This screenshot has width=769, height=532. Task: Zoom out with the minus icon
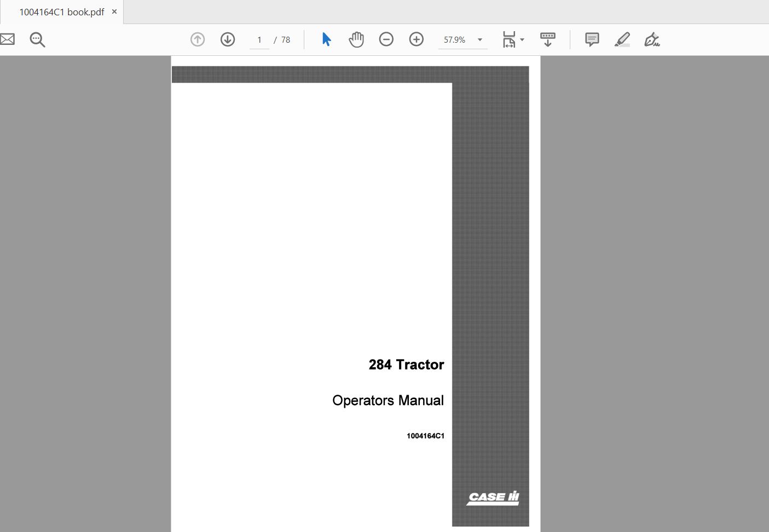click(x=386, y=39)
